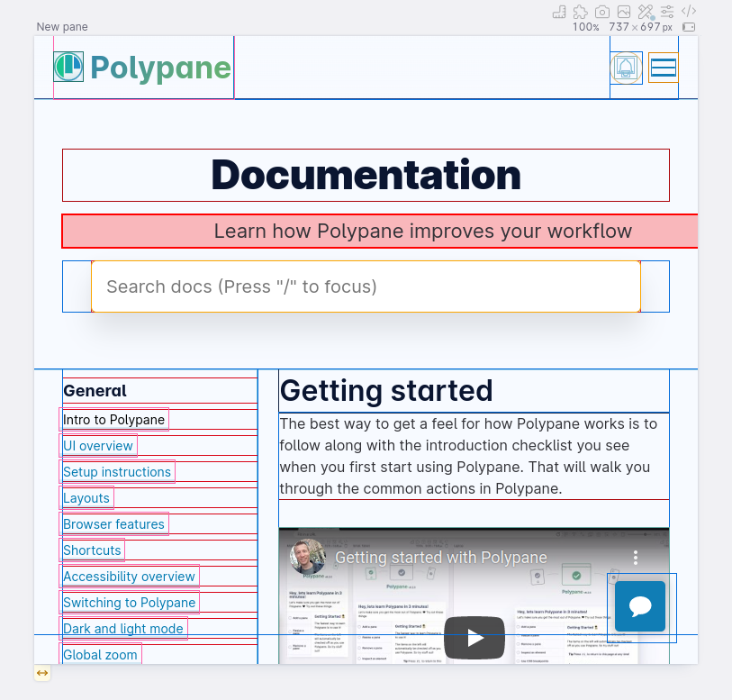Open the debug tools pencil-and-ruler icon
The width and height of the screenshot is (732, 700).
[x=646, y=12]
